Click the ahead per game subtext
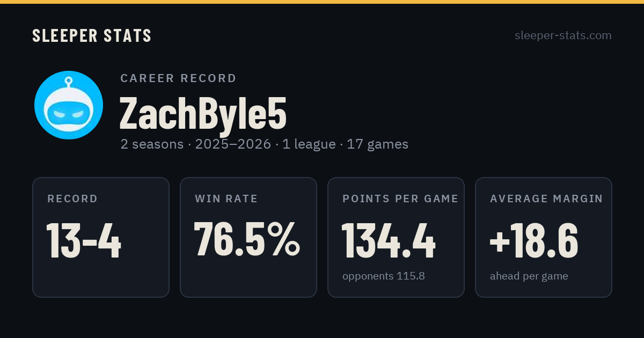This screenshot has width=644, height=338. tap(529, 276)
